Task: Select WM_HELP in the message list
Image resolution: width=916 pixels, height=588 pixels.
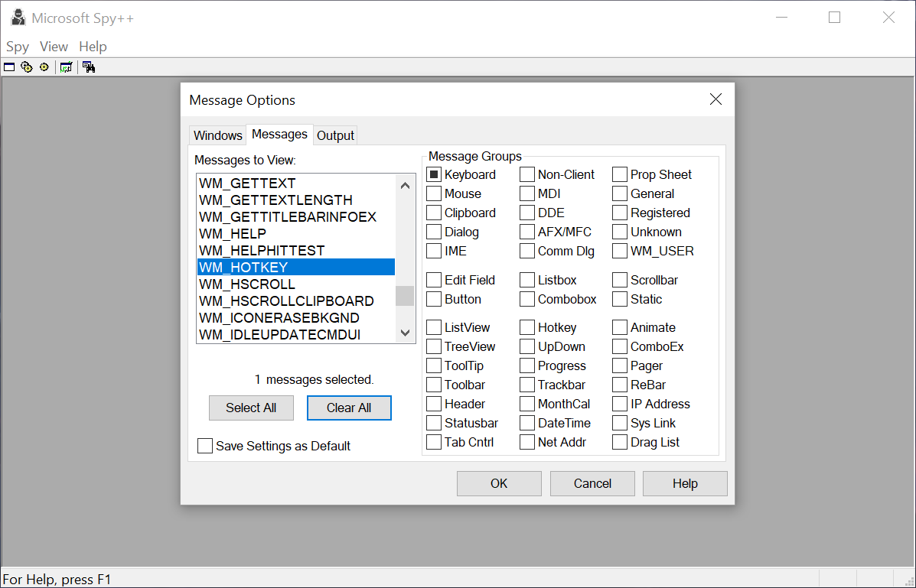Action: [296, 233]
